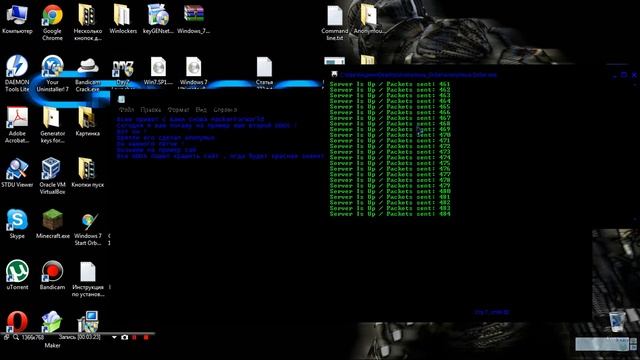Select the DayZ shortcut icon
The height and width of the screenshot is (360, 640).
click(122, 73)
